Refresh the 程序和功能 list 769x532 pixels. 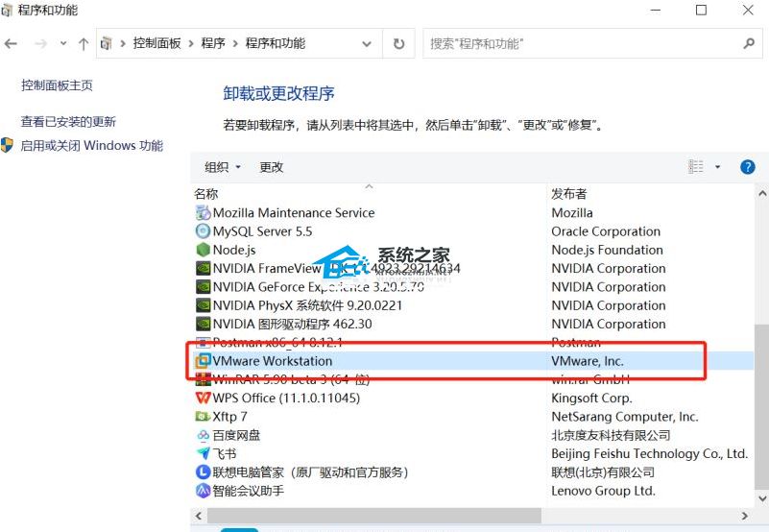(398, 43)
